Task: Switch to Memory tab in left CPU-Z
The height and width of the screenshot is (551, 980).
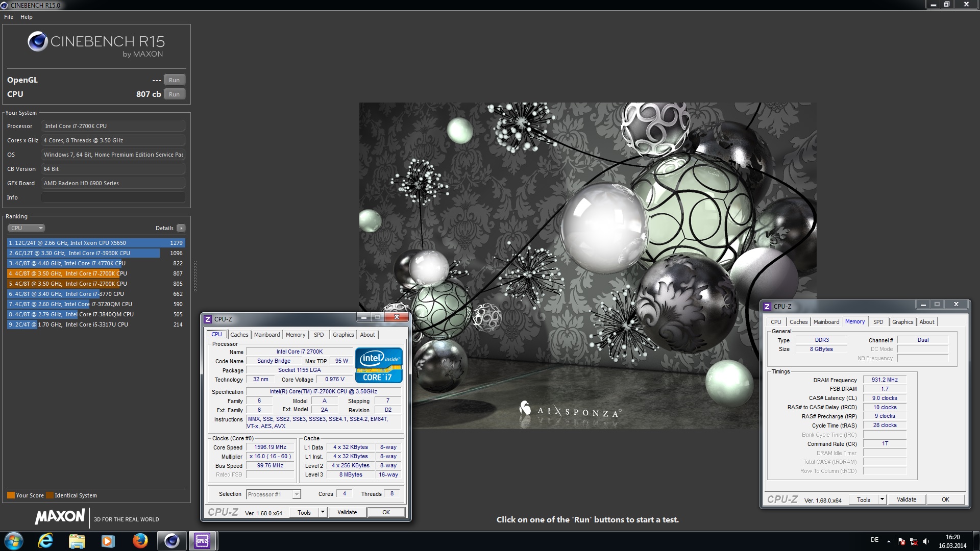Action: 296,335
